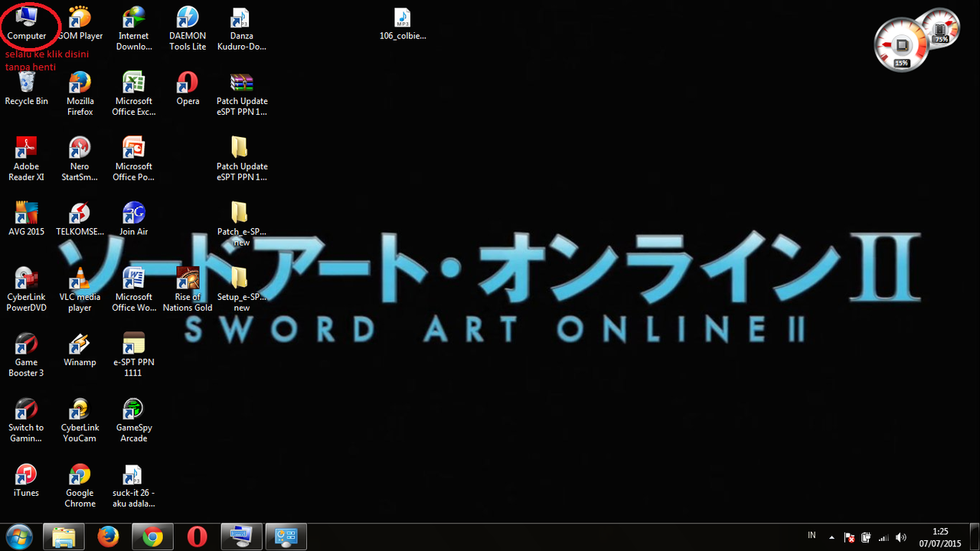Image resolution: width=980 pixels, height=551 pixels.
Task: Launch Game Booster 3
Action: pyautogui.click(x=27, y=354)
